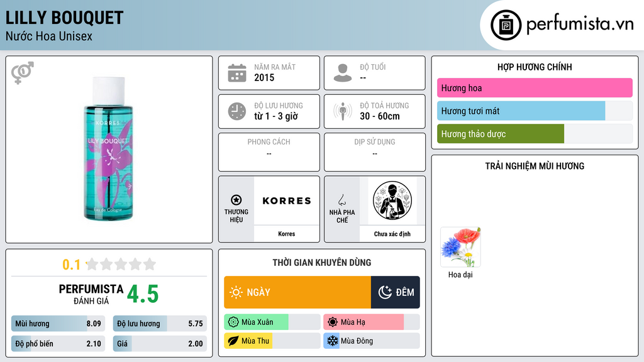Image resolution: width=644 pixels, height=362 pixels.
Task: Click the perfumer illustration icon
Action: (392, 200)
